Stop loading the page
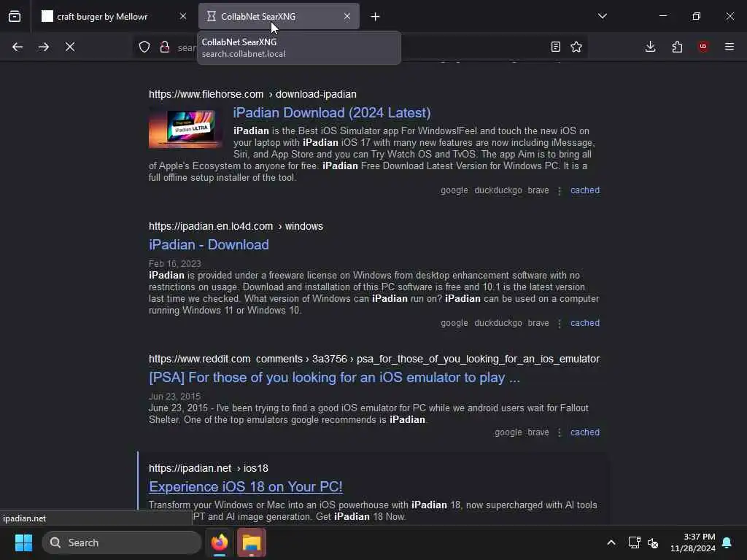747x560 pixels. 70,47
